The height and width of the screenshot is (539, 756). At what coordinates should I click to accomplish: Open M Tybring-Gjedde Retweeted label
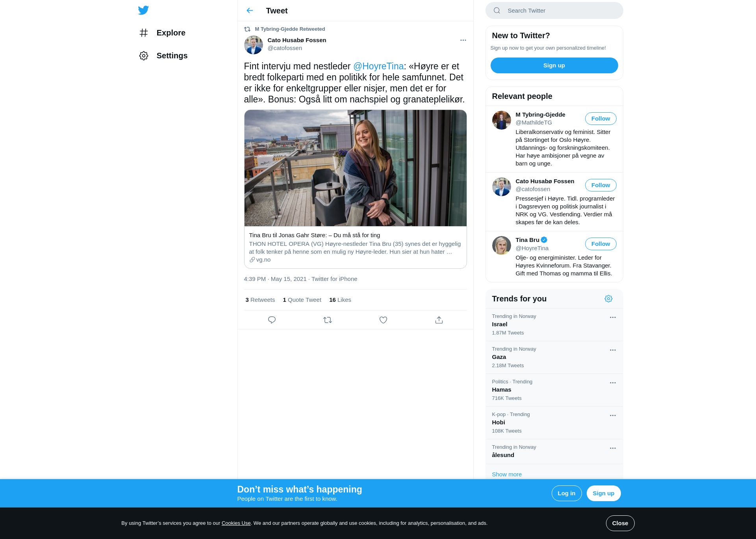pyautogui.click(x=290, y=29)
